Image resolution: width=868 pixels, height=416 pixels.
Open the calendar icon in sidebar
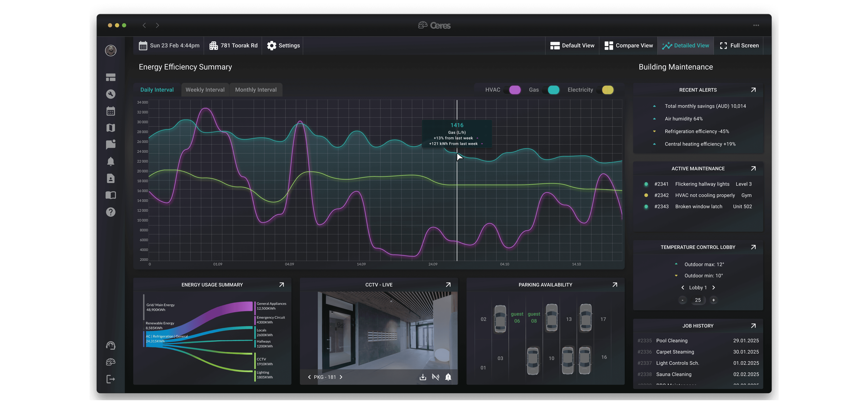(111, 111)
